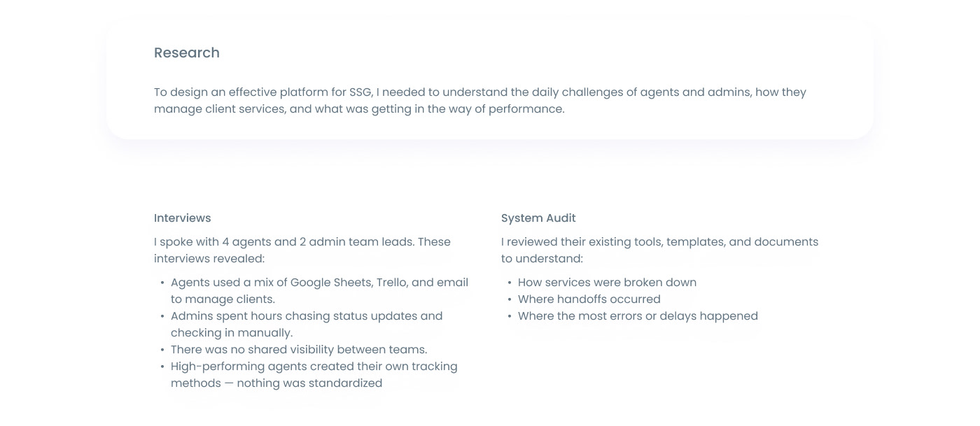Click the bullet about agents managing clients
This screenshot has height=426, width=980.
[x=319, y=291]
